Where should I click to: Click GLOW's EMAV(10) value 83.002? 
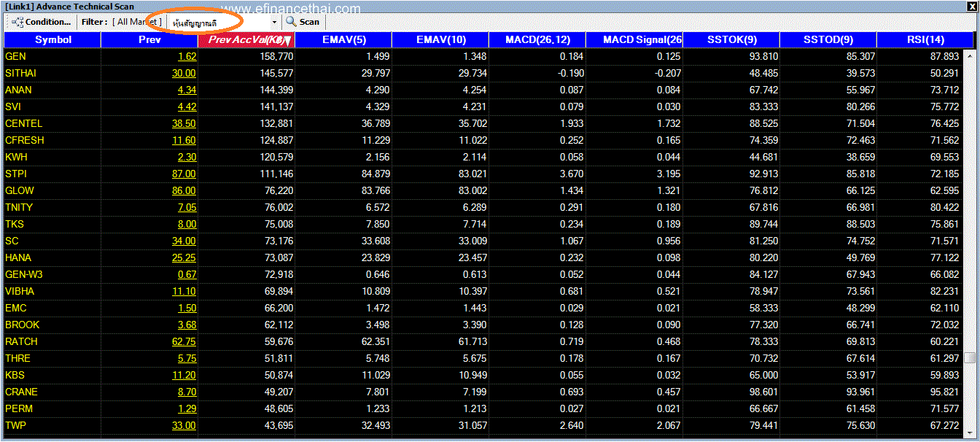coord(472,190)
